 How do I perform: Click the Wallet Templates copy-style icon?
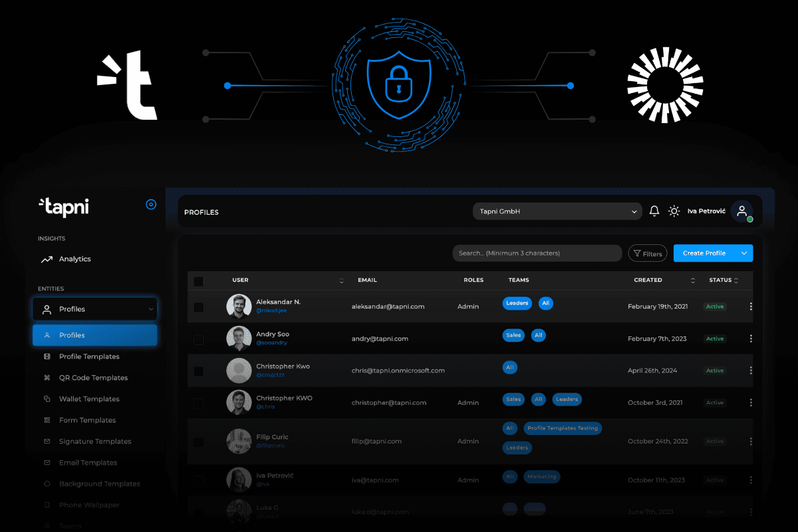point(47,398)
